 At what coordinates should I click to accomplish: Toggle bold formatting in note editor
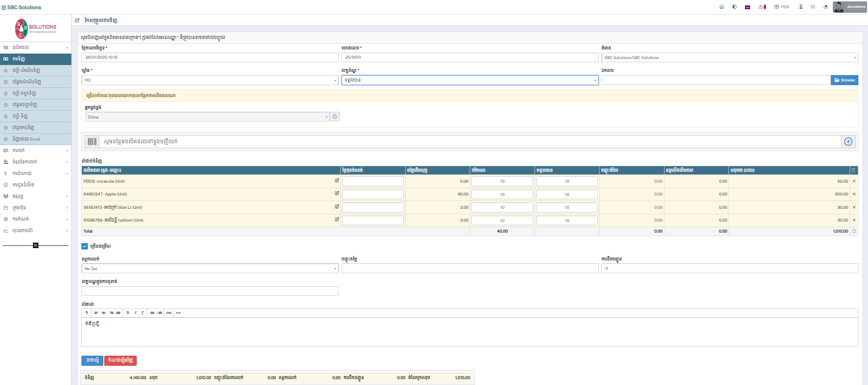point(128,313)
